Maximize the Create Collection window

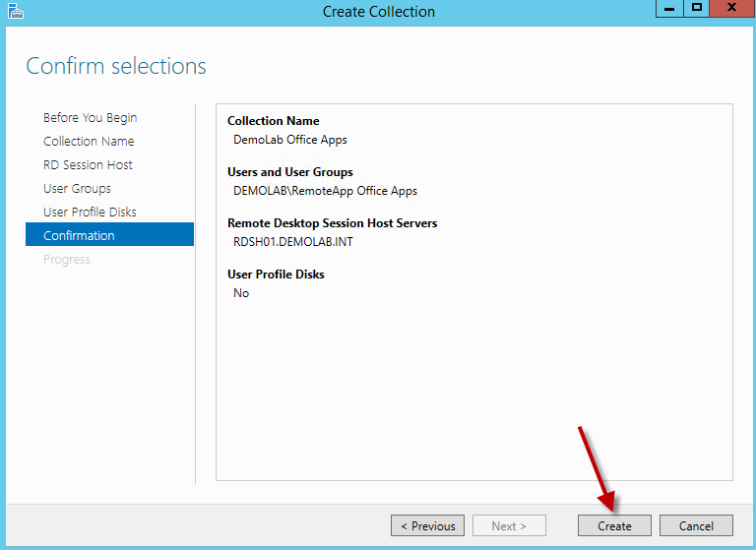click(697, 9)
